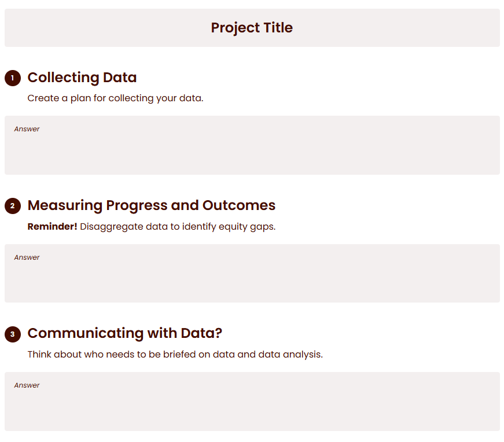Screen dimensions: 504x442
Task: Click the number 2 circle icon
Action: (x=13, y=206)
